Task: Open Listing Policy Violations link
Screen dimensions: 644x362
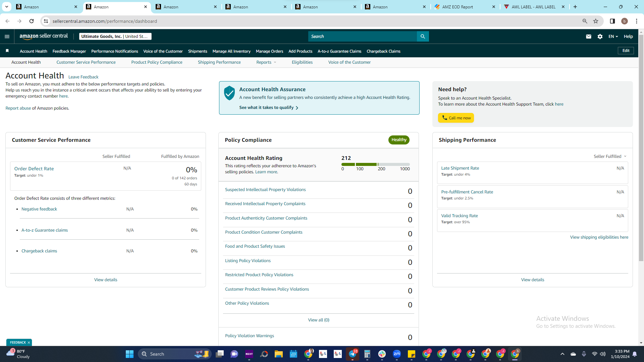Action: click(x=248, y=261)
